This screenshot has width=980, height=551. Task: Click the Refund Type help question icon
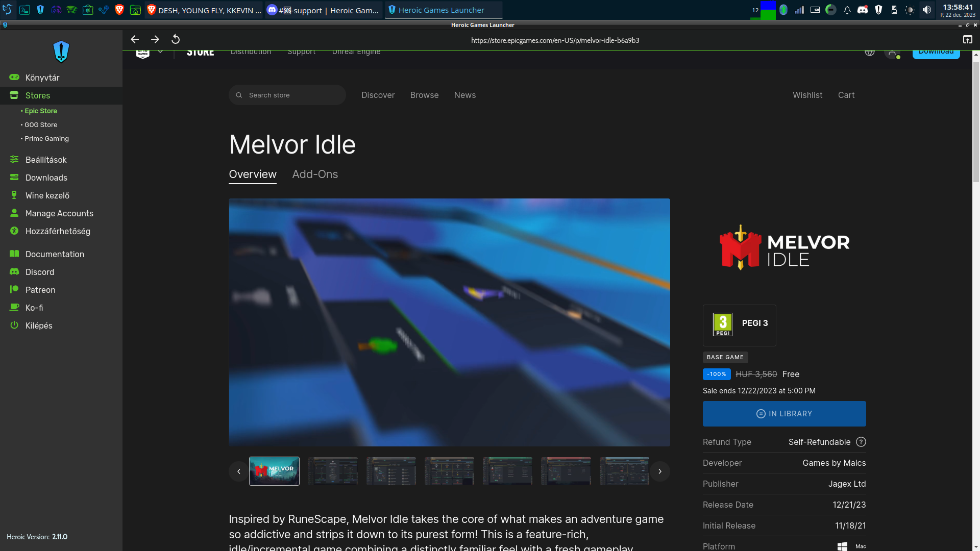pyautogui.click(x=861, y=442)
